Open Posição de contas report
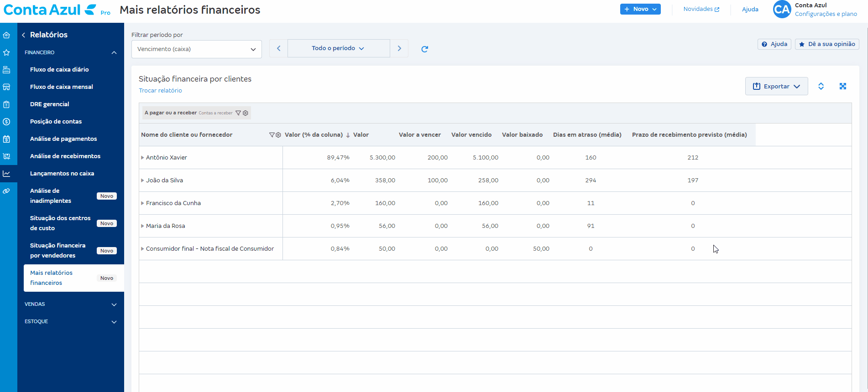 [x=56, y=122]
